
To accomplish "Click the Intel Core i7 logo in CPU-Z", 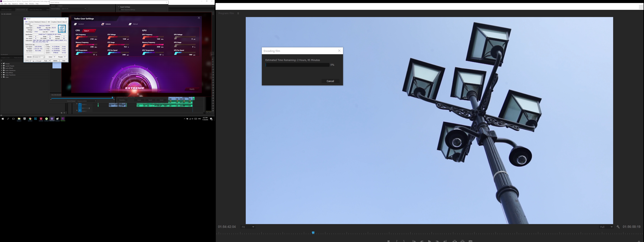I will click(x=62, y=29).
